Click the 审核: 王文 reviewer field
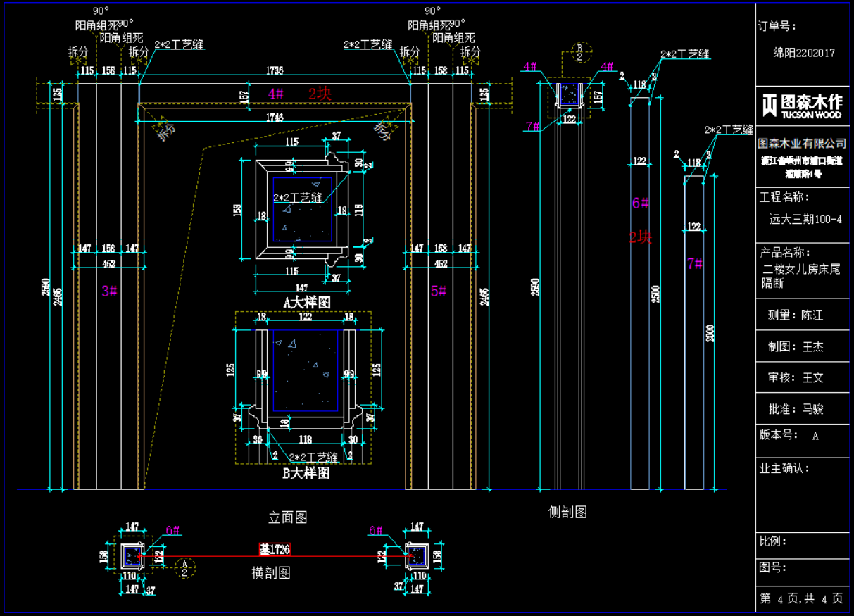854x616 pixels. [796, 377]
